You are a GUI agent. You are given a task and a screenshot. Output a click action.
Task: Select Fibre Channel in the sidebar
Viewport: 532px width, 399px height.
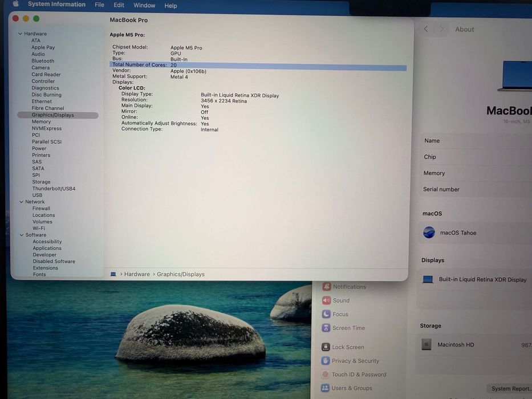(48, 108)
